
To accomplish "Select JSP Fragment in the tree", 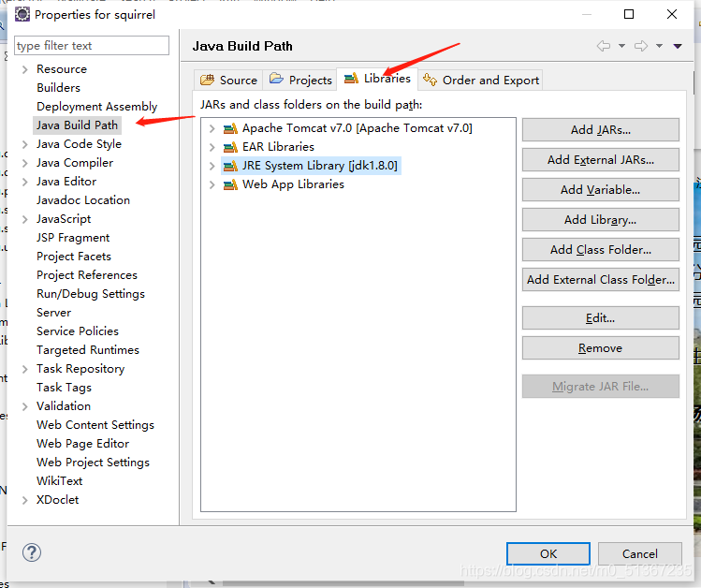I will [73, 238].
